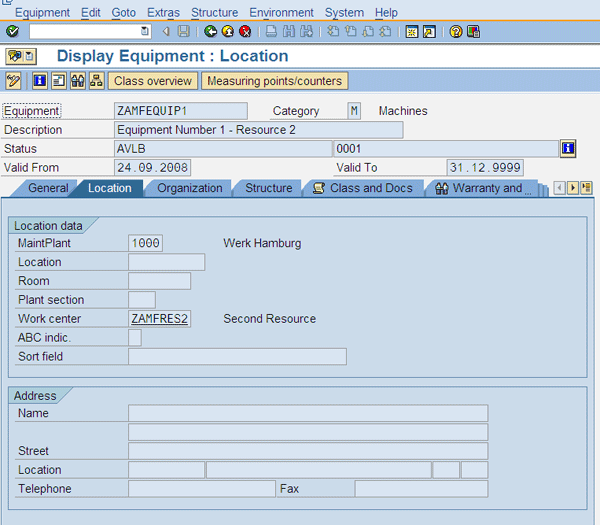Click the green Back arrow icon
Screen dimensions: 600x525
[x=211, y=32]
